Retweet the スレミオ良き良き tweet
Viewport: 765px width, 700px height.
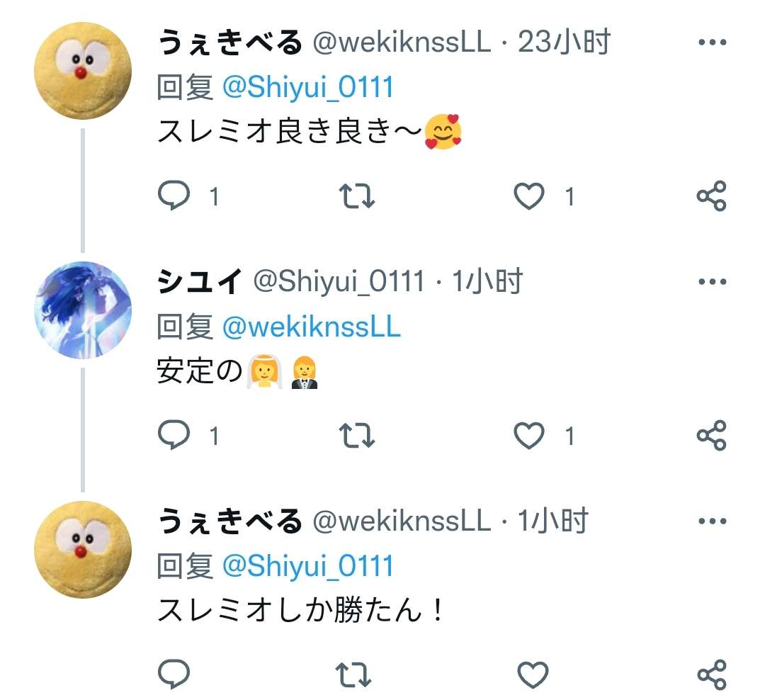356,196
